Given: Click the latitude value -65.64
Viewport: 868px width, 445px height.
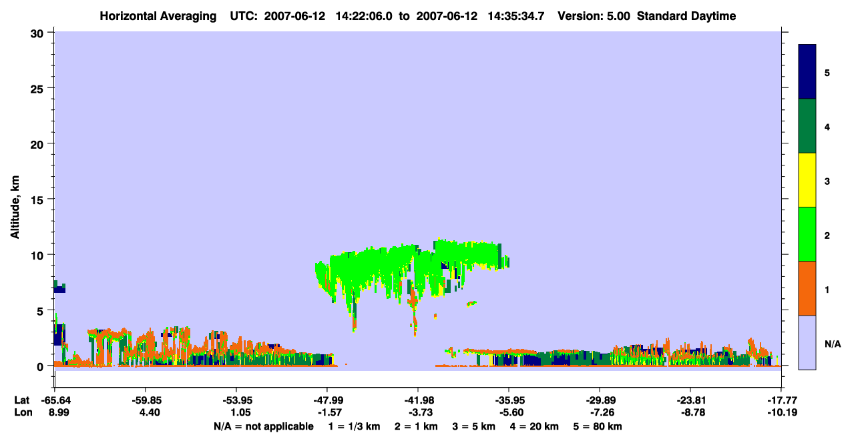Looking at the screenshot, I should point(55,400).
